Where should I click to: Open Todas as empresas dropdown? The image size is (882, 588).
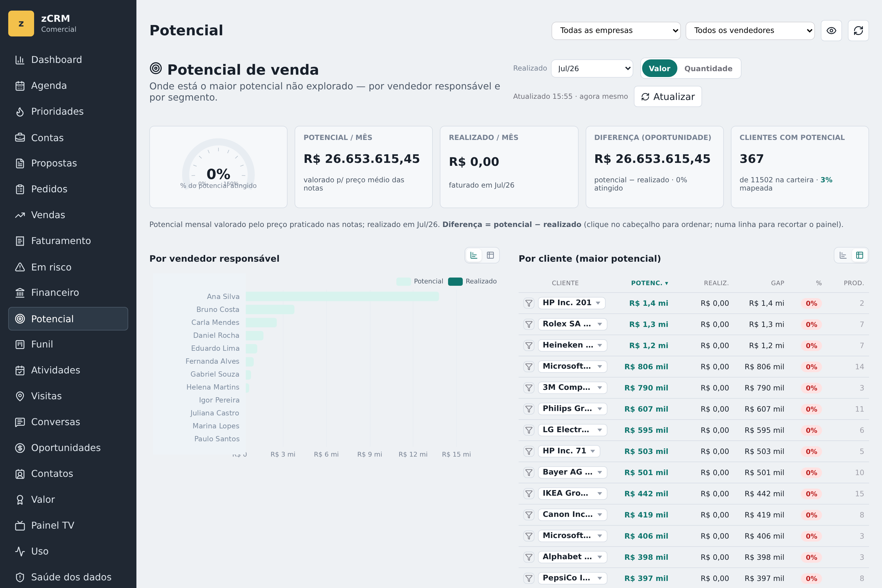pos(616,30)
